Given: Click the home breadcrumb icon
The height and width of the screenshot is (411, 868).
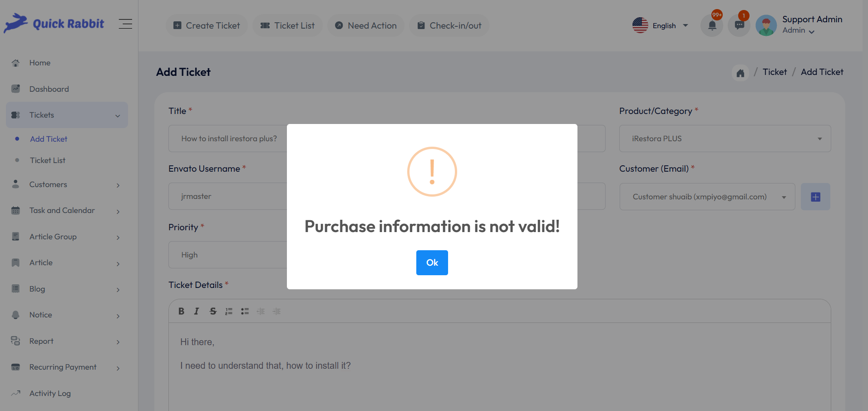Looking at the screenshot, I should [740, 72].
